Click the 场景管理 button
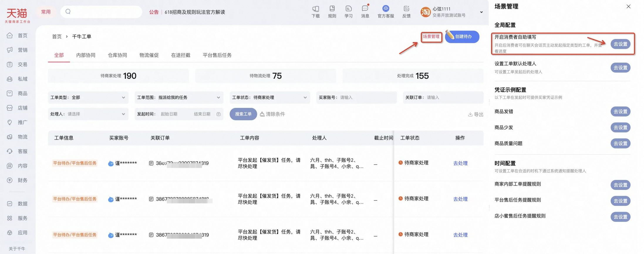This screenshot has width=644, height=254. click(x=431, y=37)
